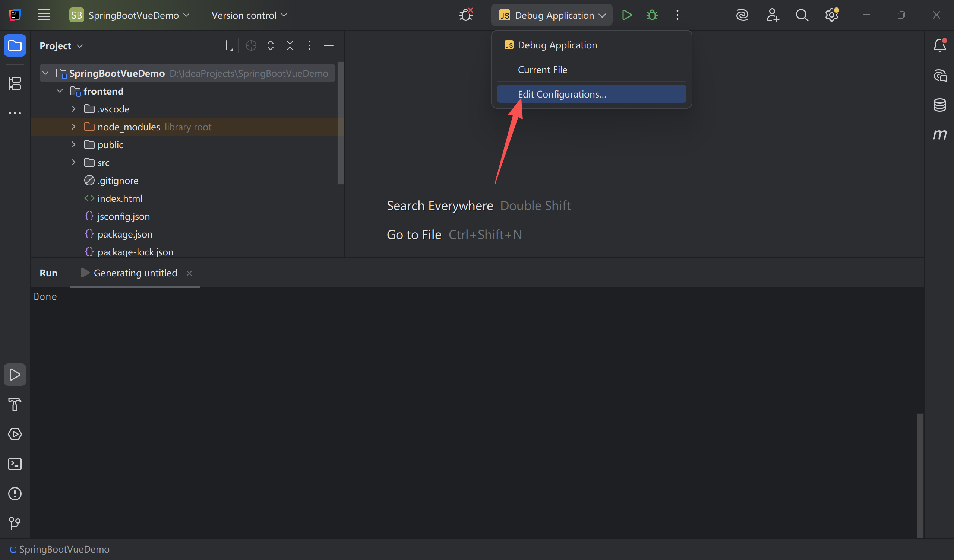
Task: Open package.json in project tree
Action: coord(125,234)
